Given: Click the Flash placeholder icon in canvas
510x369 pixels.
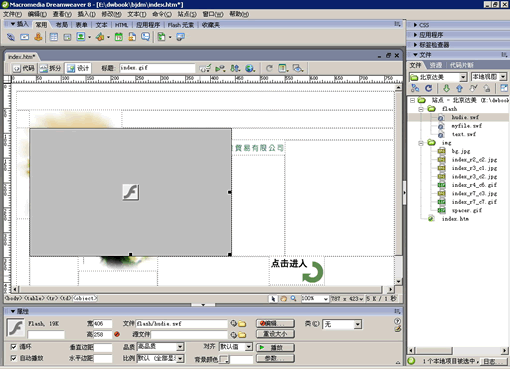Looking at the screenshot, I should [x=131, y=192].
